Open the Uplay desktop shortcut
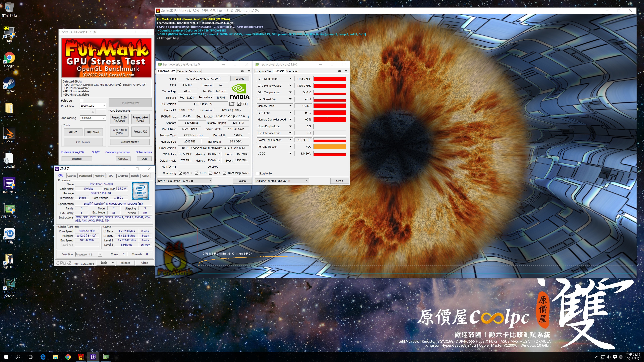 [9, 236]
